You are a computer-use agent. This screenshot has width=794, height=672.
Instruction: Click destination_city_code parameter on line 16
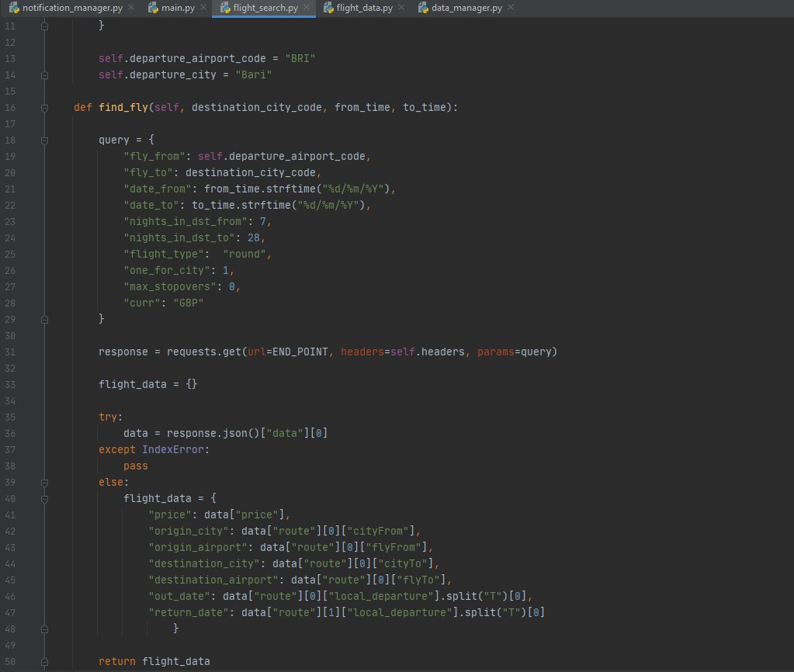click(x=257, y=107)
